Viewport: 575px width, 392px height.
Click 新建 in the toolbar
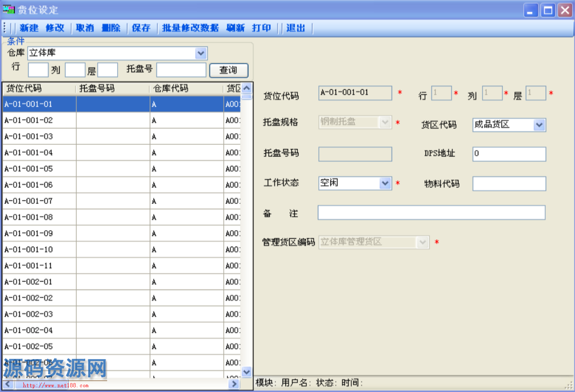29,28
